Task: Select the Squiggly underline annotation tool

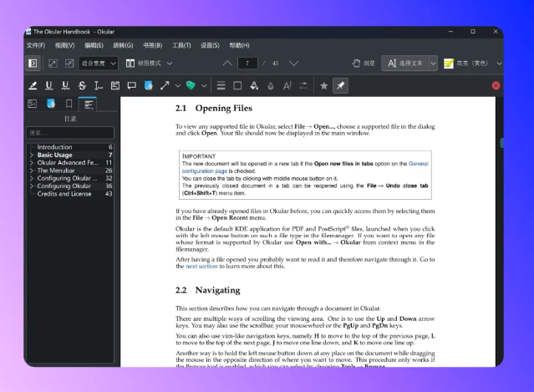Action: click(x=65, y=85)
